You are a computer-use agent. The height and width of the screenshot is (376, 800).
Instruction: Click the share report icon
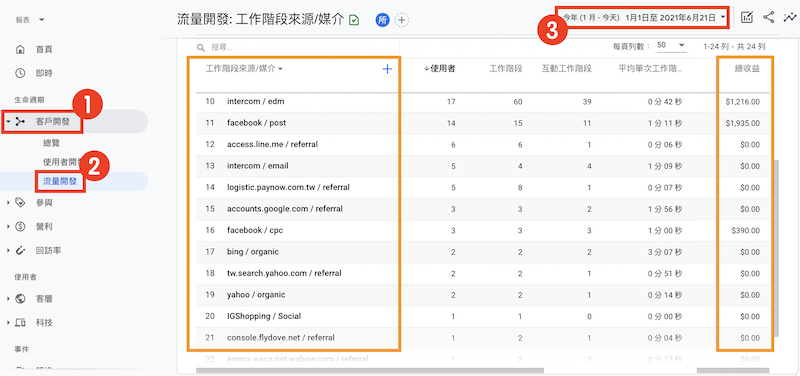pos(768,17)
